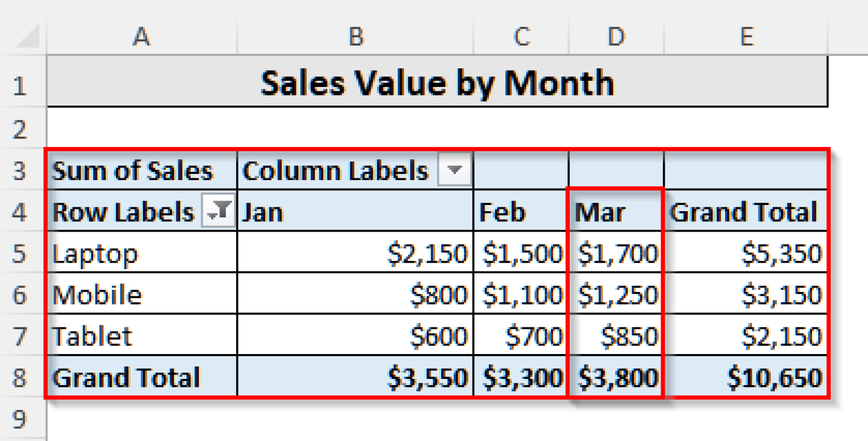Select row number 5
Screen dimensions: 868x441
(x=22, y=254)
